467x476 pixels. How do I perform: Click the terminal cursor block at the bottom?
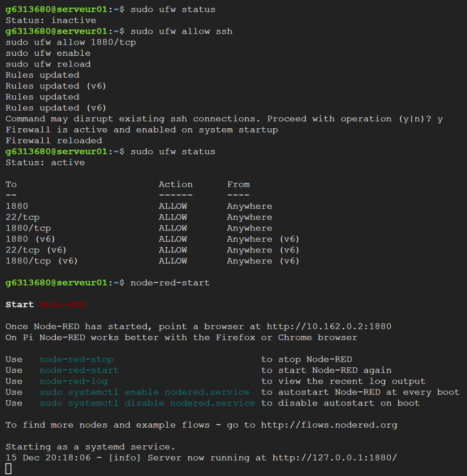click(x=8, y=469)
